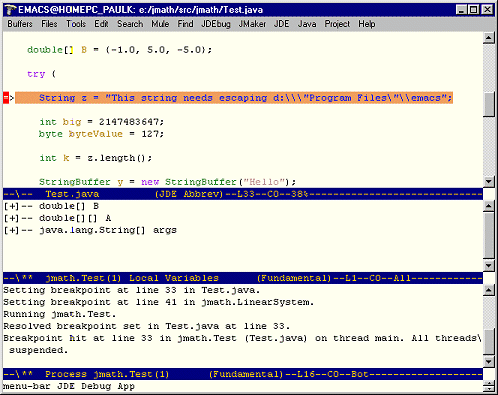Click scroll up arrow of Process output pane

pos(489,290)
